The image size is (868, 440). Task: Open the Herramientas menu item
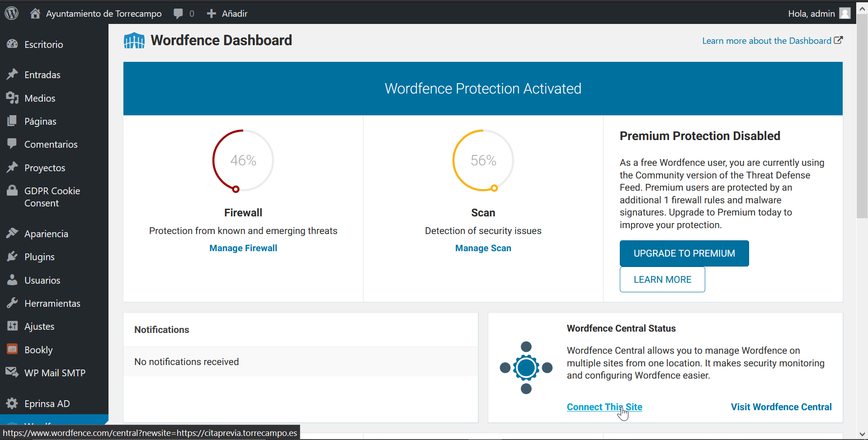pyautogui.click(x=52, y=303)
